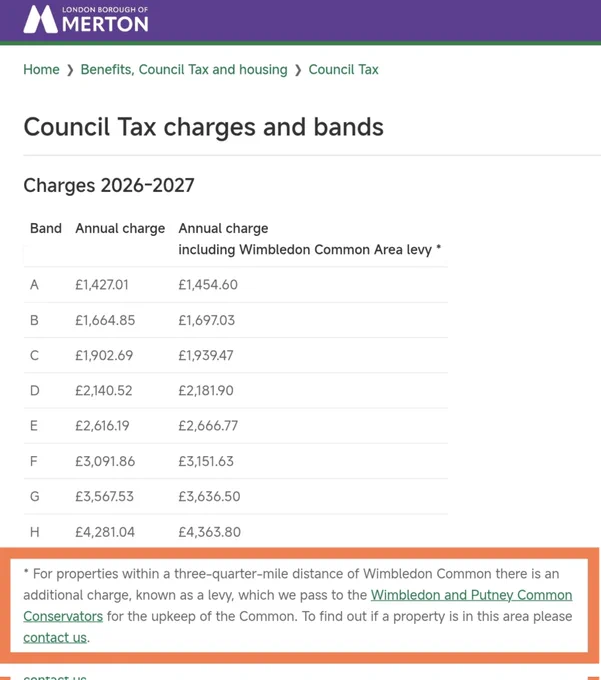Click the chevron after Home breadcrumb
Screen dimensions: 601x680
70,70
